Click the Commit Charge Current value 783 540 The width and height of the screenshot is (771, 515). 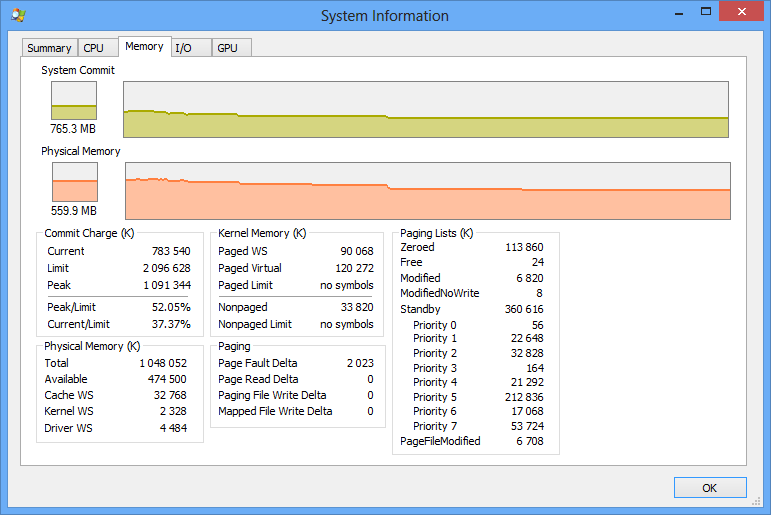(171, 251)
